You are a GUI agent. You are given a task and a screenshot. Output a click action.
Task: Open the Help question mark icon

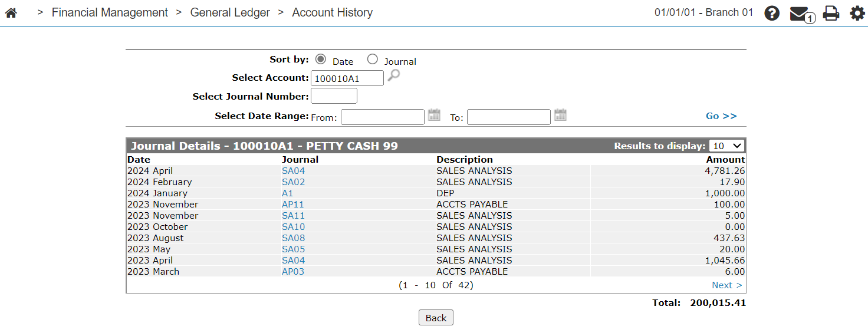pyautogui.click(x=772, y=13)
